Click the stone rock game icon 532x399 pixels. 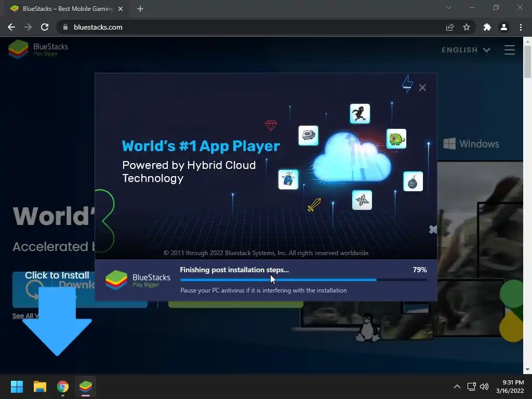[x=309, y=136]
